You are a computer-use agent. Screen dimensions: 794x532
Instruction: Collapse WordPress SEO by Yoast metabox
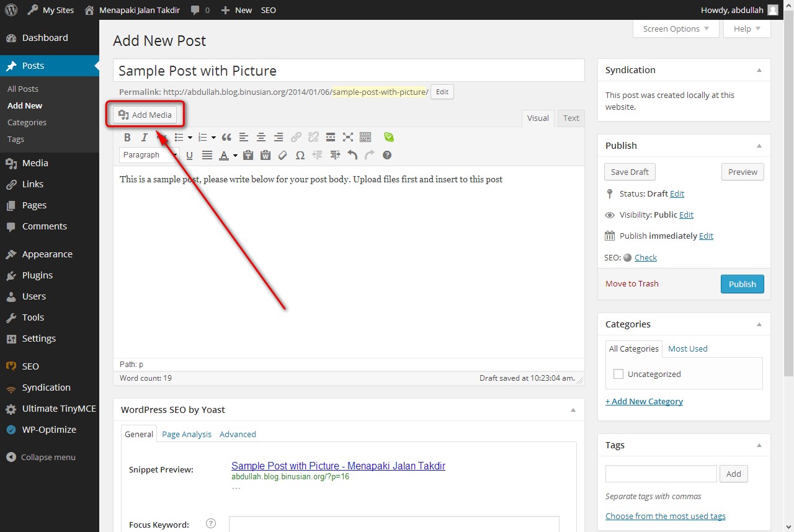pyautogui.click(x=573, y=410)
